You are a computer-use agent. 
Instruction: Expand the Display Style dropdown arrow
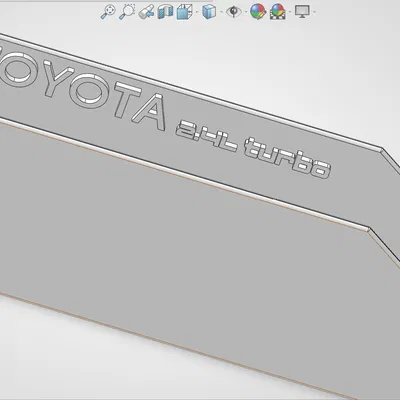tap(221, 13)
